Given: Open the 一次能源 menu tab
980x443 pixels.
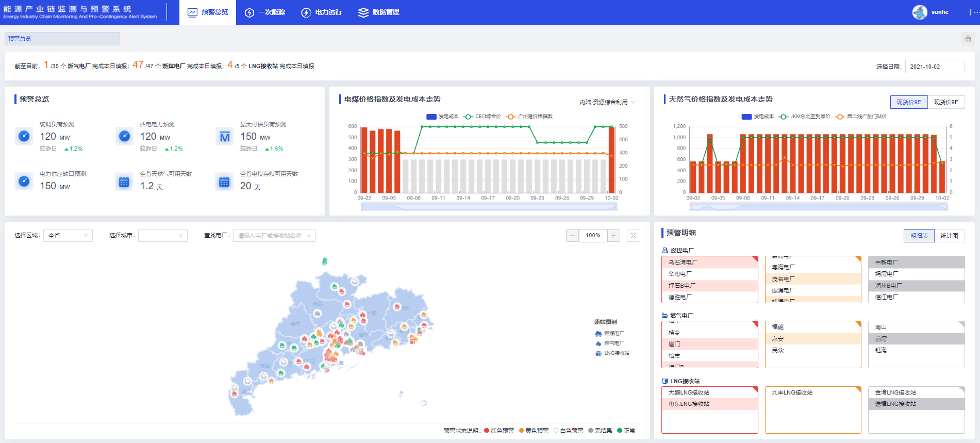Looking at the screenshot, I should [x=265, y=12].
